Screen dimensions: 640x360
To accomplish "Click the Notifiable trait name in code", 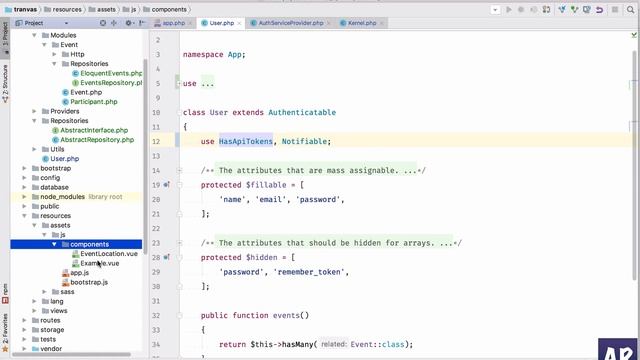I will click(304, 142).
